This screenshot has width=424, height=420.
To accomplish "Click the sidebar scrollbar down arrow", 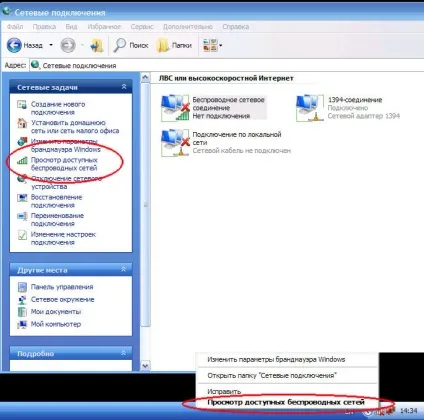I will tap(145, 366).
